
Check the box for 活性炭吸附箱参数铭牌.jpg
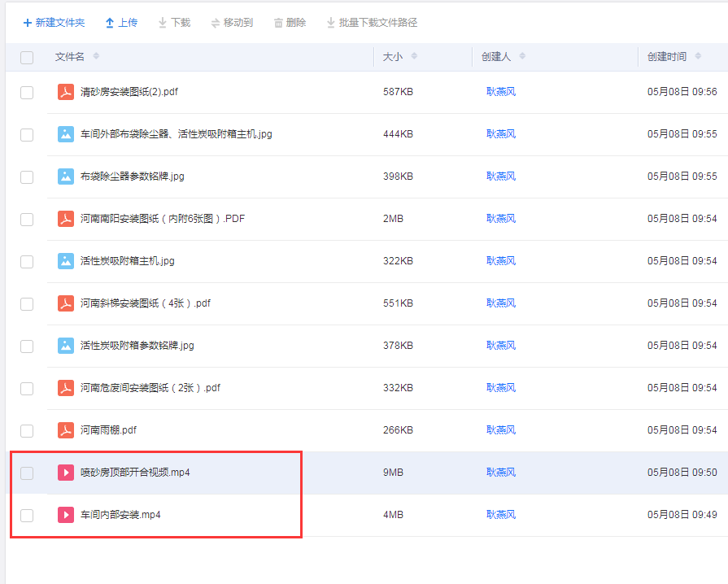coord(27,346)
